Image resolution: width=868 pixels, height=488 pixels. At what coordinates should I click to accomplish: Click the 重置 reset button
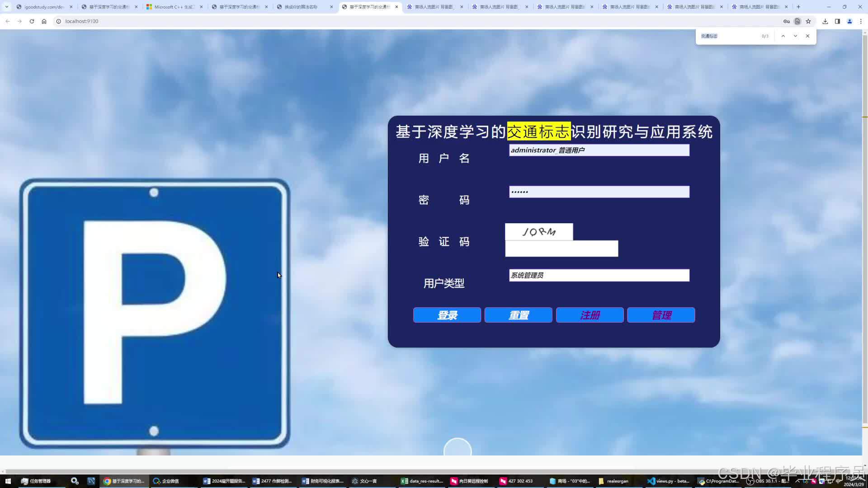click(518, 315)
